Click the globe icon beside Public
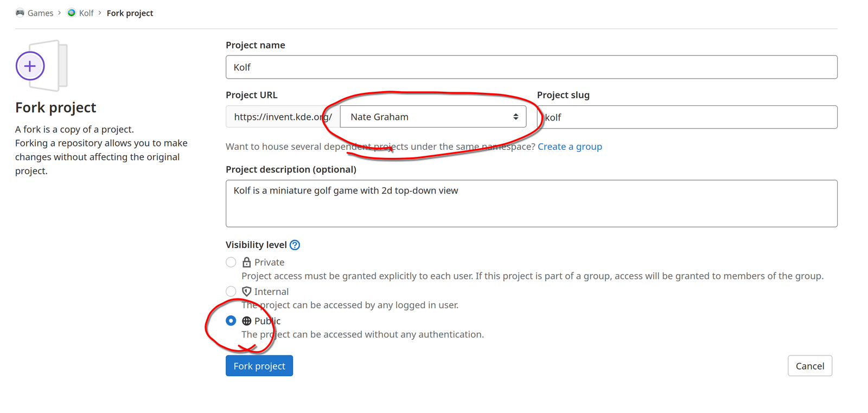 click(246, 321)
